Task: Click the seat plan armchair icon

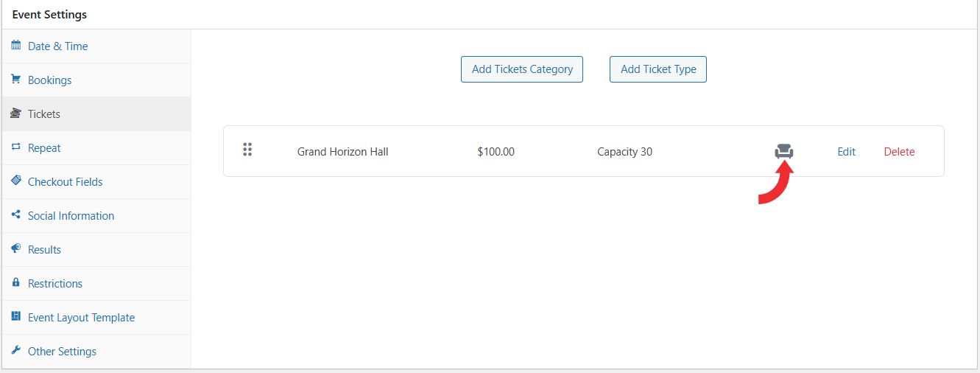Action: coord(784,152)
